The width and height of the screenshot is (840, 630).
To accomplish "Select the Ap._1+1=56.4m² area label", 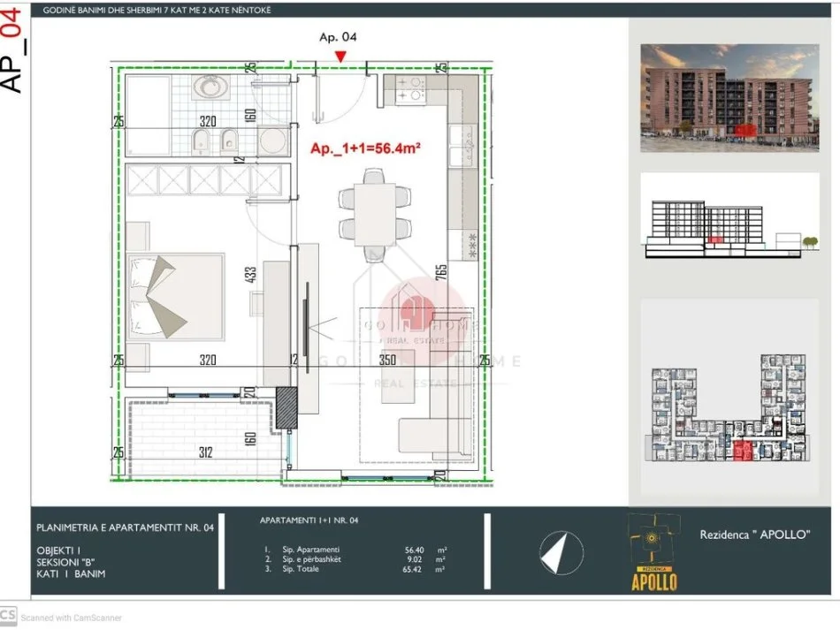I will (368, 148).
